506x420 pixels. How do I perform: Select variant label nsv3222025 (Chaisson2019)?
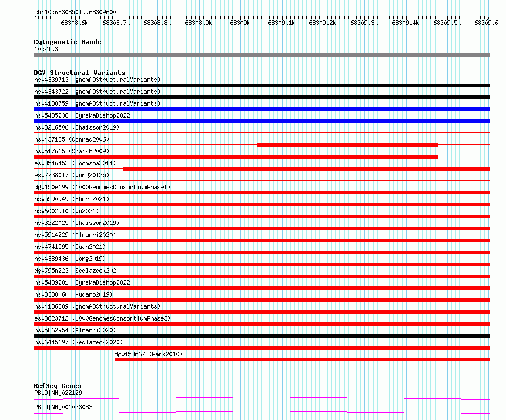coord(77,223)
